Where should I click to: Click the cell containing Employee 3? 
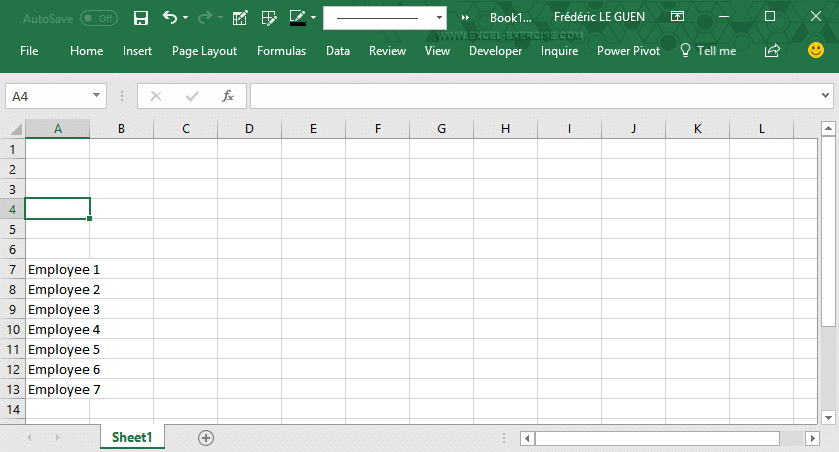(57, 310)
